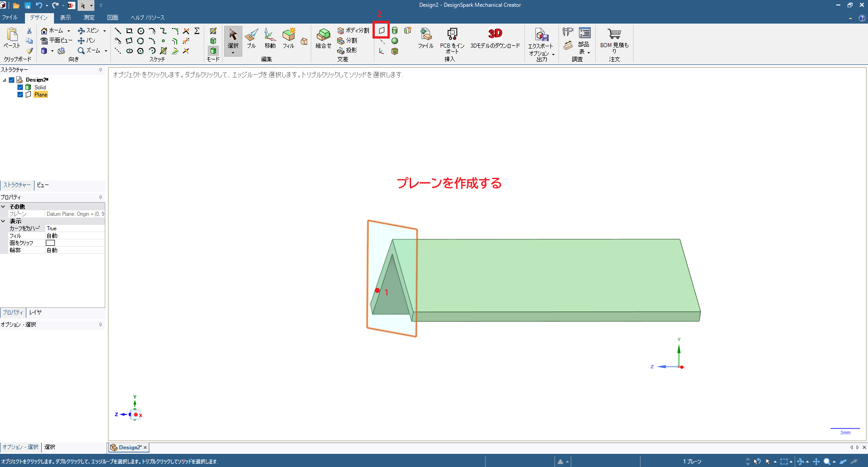Uncheck the Solid visibility checkbox
This screenshot has height=467, width=868.
point(20,87)
